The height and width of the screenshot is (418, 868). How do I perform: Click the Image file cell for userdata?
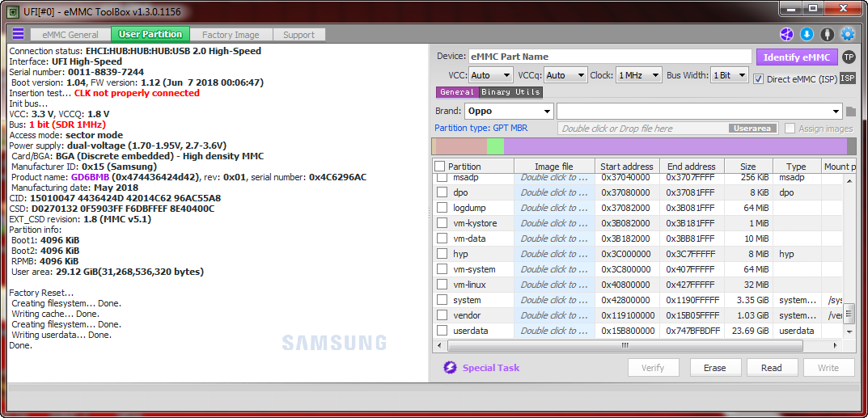pyautogui.click(x=554, y=331)
